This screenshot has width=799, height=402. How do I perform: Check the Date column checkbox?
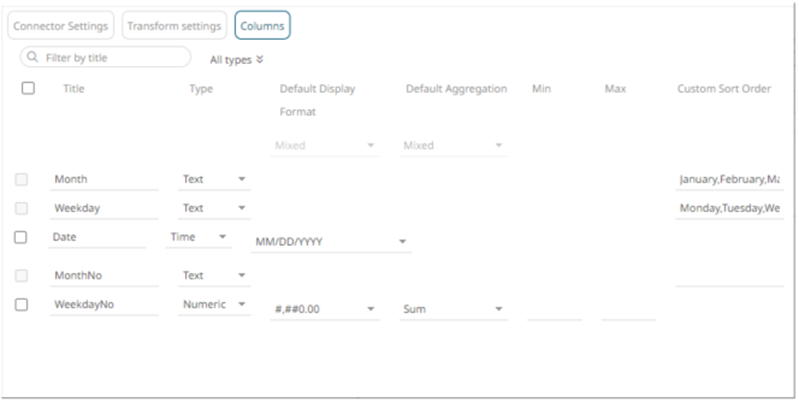click(x=21, y=238)
